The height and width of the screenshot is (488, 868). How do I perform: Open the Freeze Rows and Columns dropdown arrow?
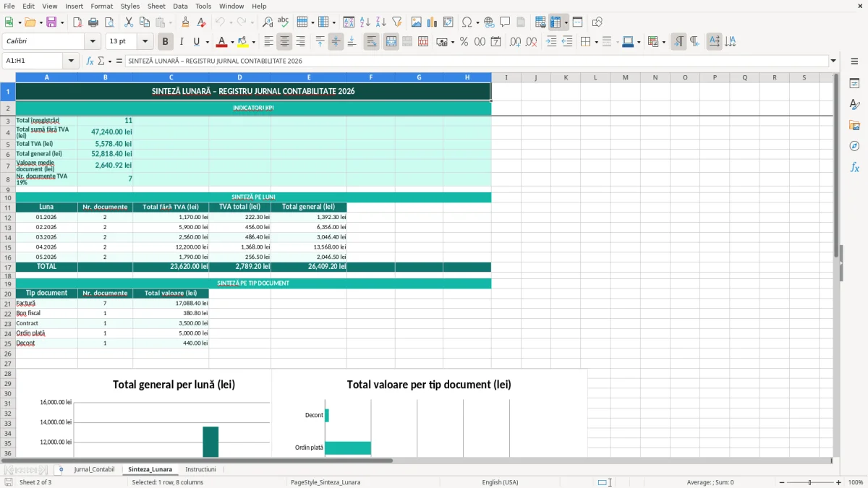pos(566,22)
